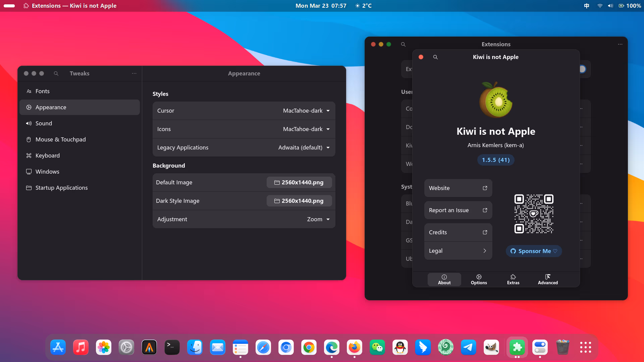Open System Settings gear in dock

tap(126, 347)
